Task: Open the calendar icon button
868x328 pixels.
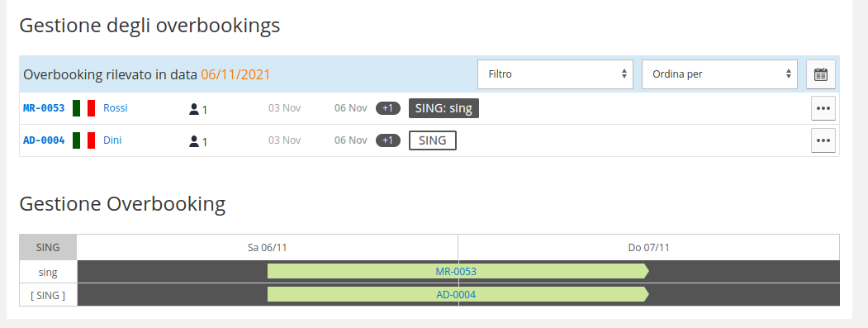Action: coord(820,74)
